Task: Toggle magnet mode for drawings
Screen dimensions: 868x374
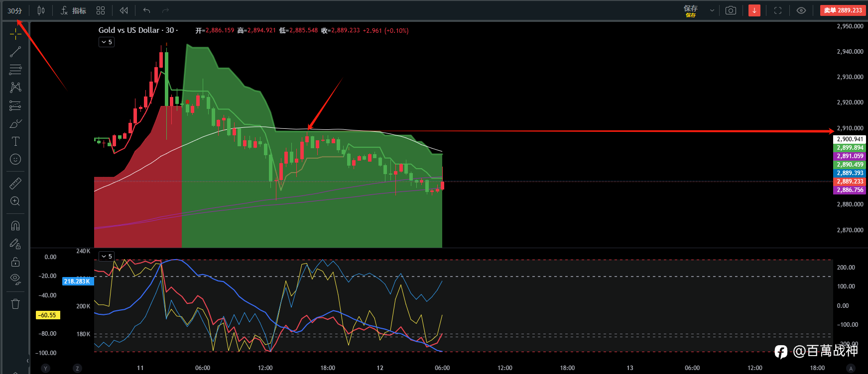Action: (15, 226)
